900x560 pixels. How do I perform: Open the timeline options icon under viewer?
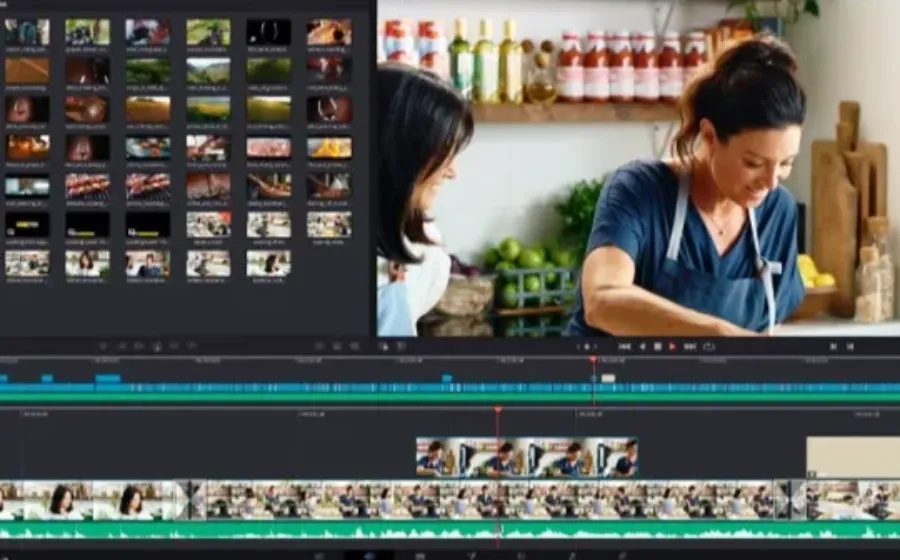click(x=401, y=346)
